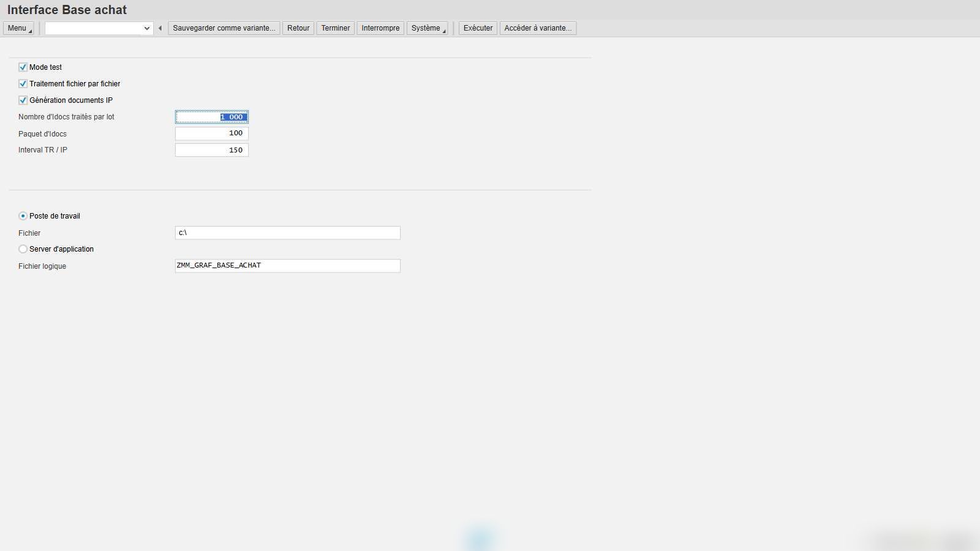The image size is (980, 551).
Task: Click the Interface Base achat title
Action: 67,10
